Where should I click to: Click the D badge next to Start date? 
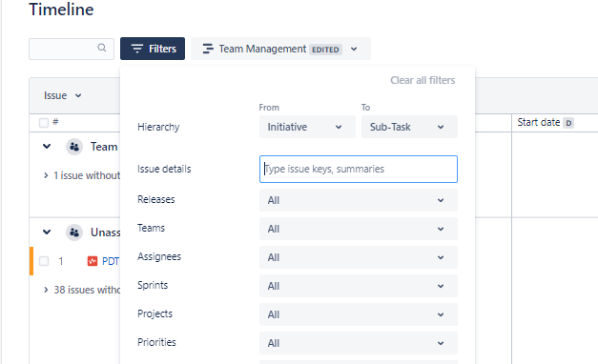pos(568,123)
